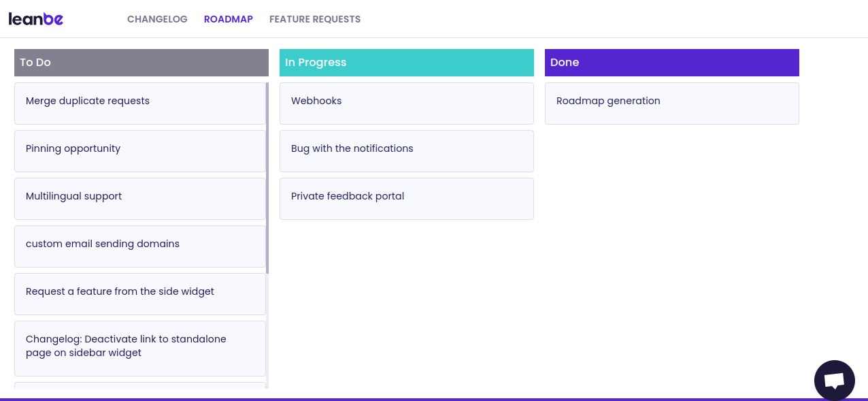The image size is (868, 401).
Task: Open the Roadmap generation card
Action: click(x=672, y=103)
